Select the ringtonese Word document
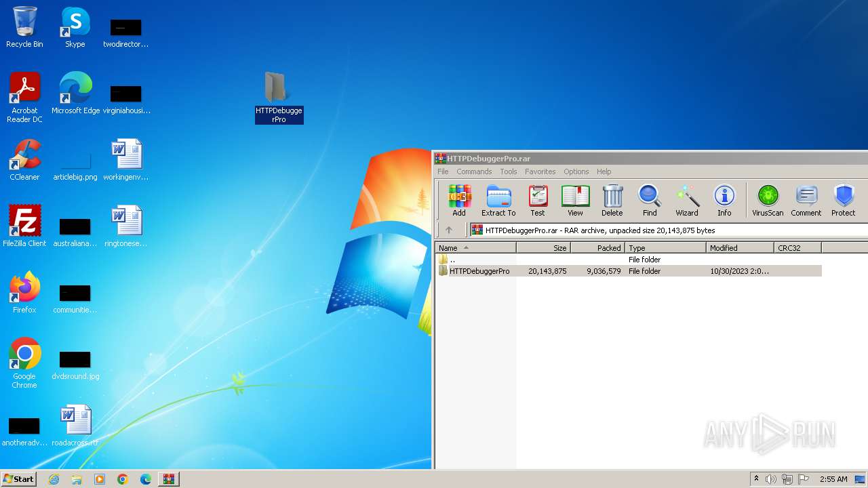 pos(126,226)
